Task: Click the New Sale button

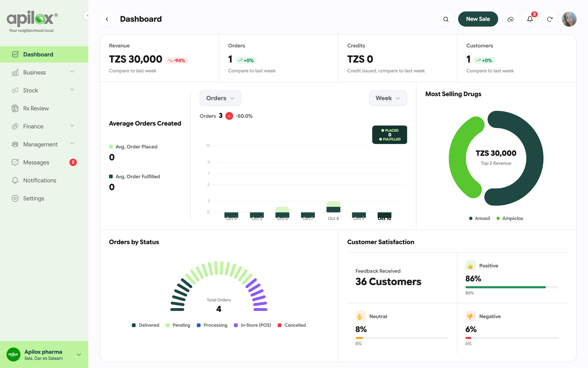Action: pyautogui.click(x=478, y=19)
